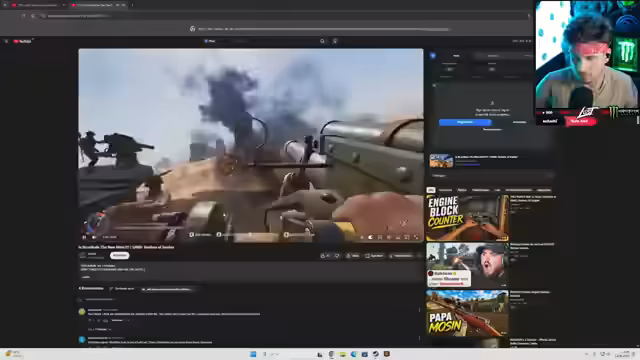Pause the YouTube video playback
Screen dimensions: 640x360
84,237
